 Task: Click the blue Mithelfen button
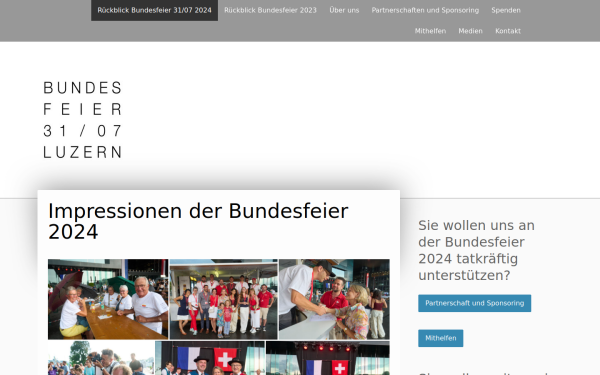coord(440,338)
